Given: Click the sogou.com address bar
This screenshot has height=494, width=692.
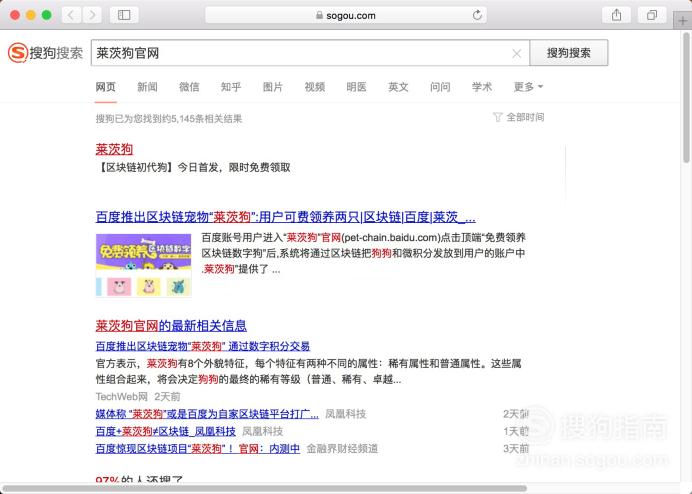Looking at the screenshot, I should [x=346, y=15].
